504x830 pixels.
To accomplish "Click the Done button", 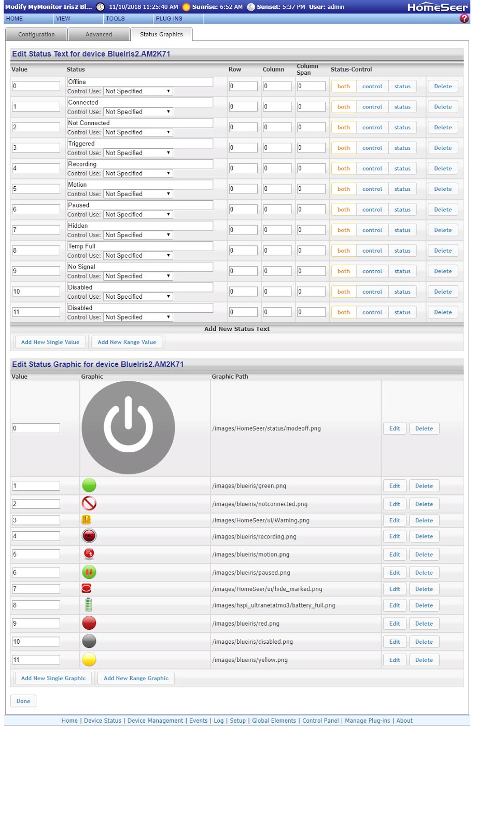I will point(23,701).
